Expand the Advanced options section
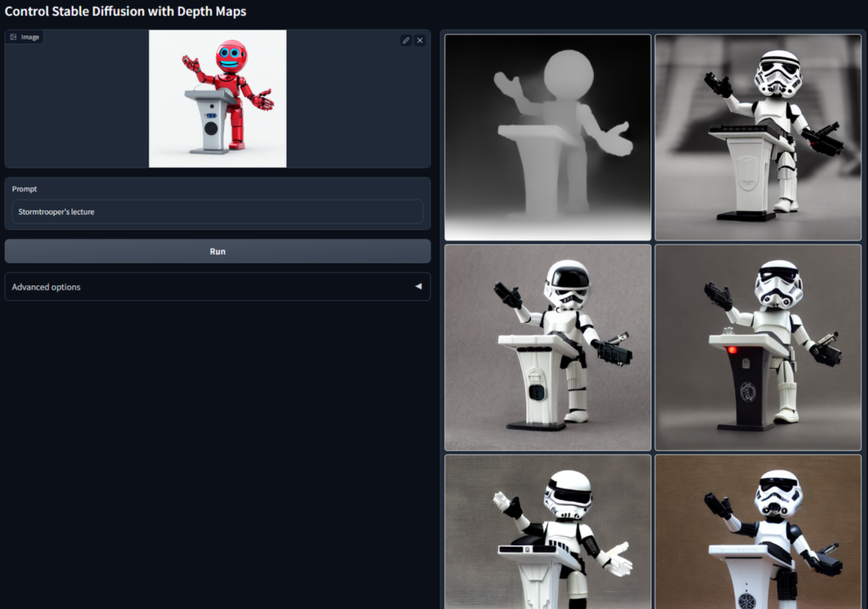The image size is (868, 609). (x=218, y=287)
